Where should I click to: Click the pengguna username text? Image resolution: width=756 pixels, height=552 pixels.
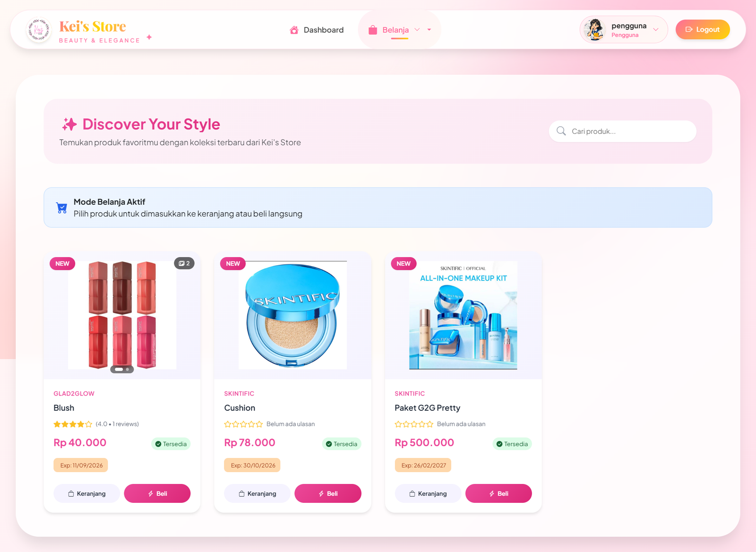629,26
